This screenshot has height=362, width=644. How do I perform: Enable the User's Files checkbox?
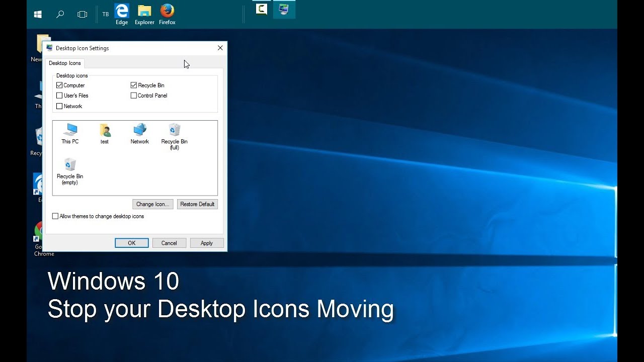pyautogui.click(x=59, y=96)
